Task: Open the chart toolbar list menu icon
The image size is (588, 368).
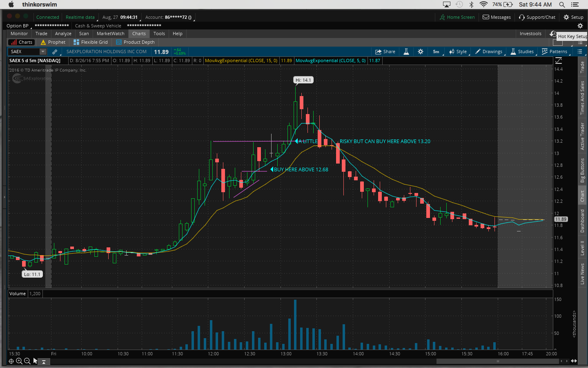Action: coord(579,52)
